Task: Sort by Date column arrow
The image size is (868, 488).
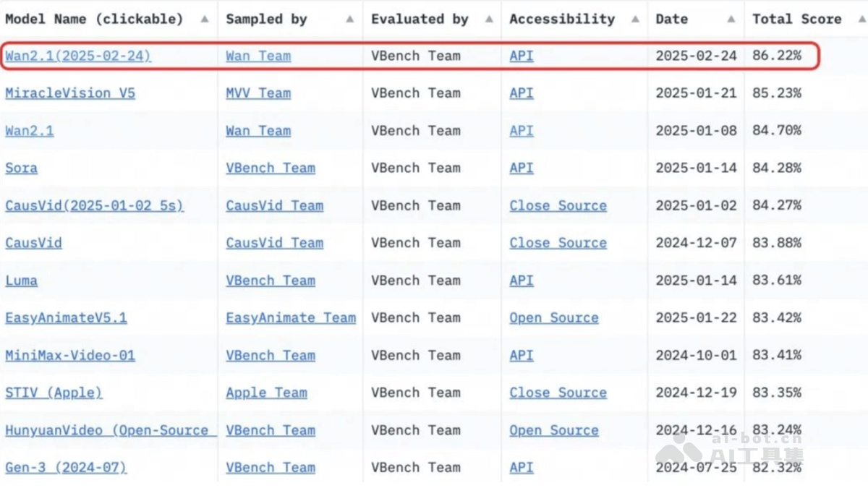Action: click(731, 20)
